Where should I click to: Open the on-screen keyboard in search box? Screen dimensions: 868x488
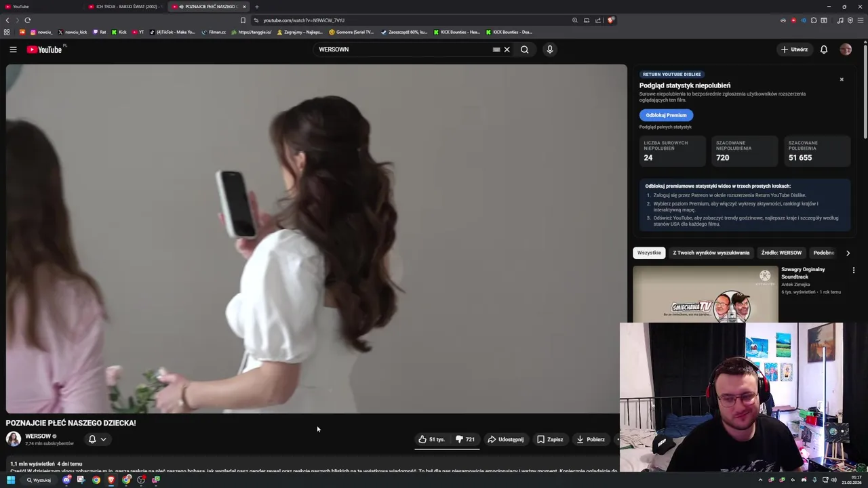pos(496,49)
